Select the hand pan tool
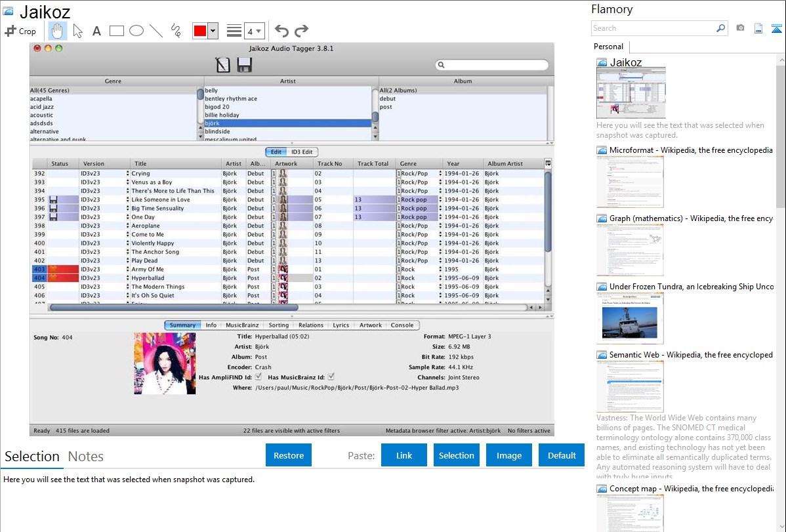 click(x=57, y=31)
